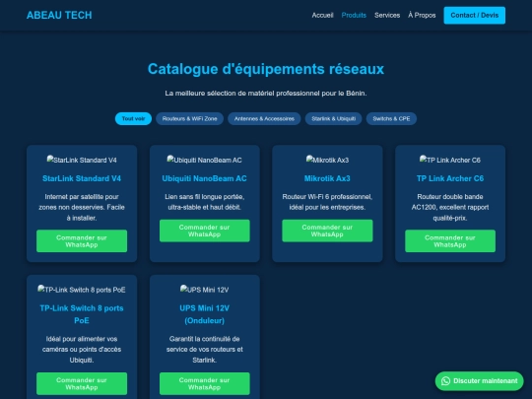Click the StarLink Standard V4 product image
The height and width of the screenshot is (399, 532).
82,160
